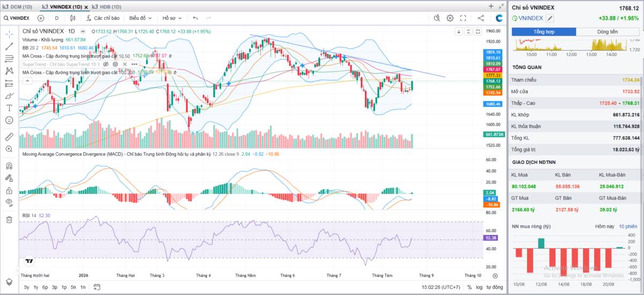Select the text annotation tool
The image size is (644, 295).
(x=9, y=107)
